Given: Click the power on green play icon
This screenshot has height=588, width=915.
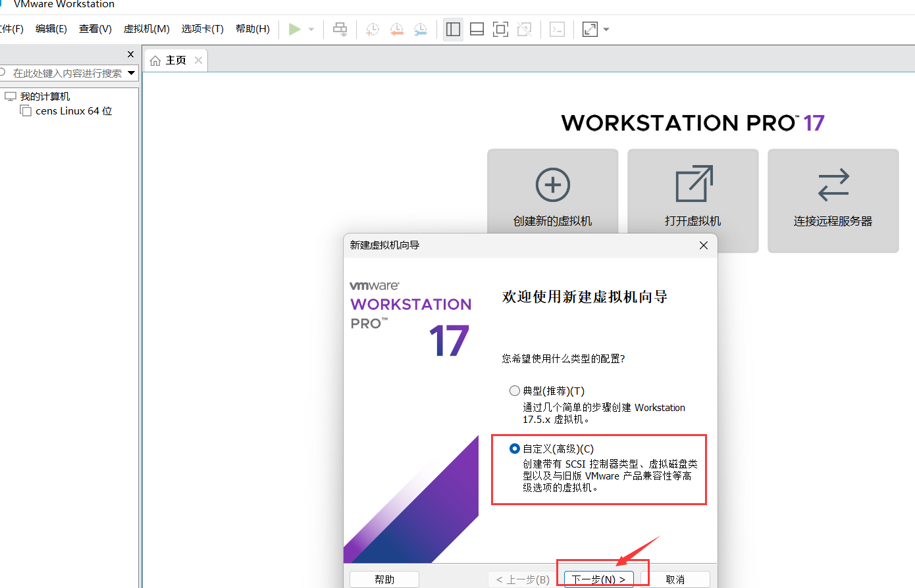Looking at the screenshot, I should (294, 29).
